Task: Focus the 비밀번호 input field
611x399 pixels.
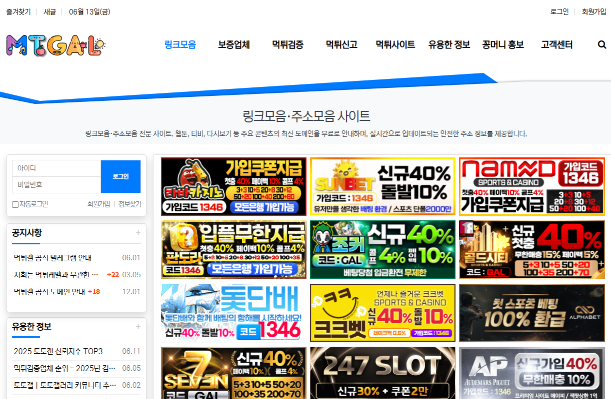Action: (x=57, y=185)
